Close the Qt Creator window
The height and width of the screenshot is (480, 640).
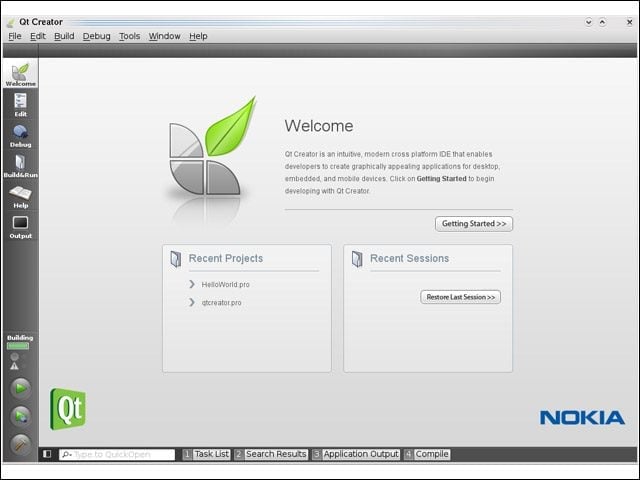pos(629,22)
